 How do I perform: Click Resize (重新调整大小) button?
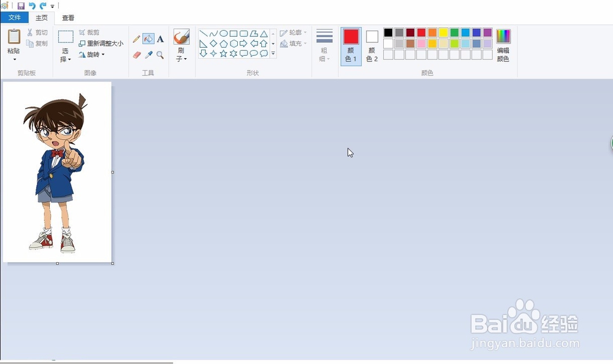click(x=101, y=44)
